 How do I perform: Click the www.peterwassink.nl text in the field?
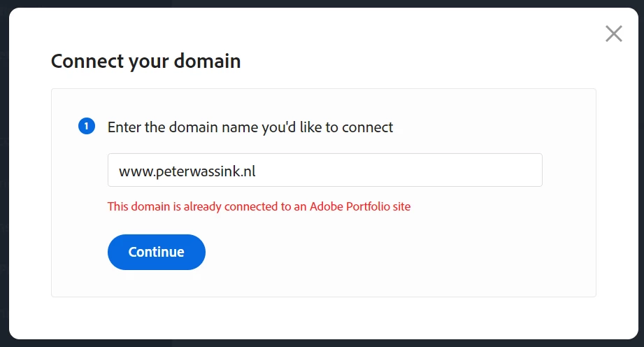pyautogui.click(x=187, y=170)
